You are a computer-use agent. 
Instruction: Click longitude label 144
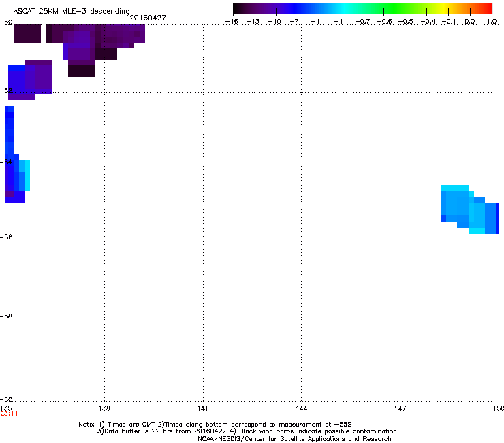point(301,408)
